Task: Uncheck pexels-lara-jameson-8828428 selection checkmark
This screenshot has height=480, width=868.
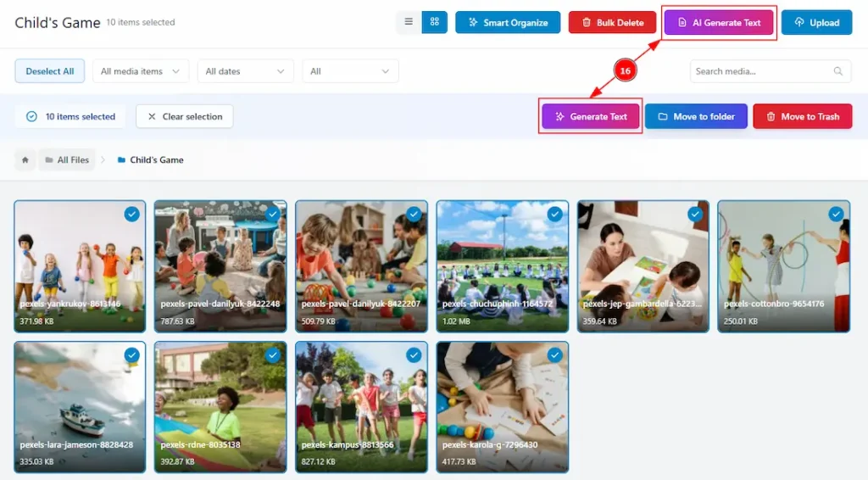Action: [x=131, y=355]
